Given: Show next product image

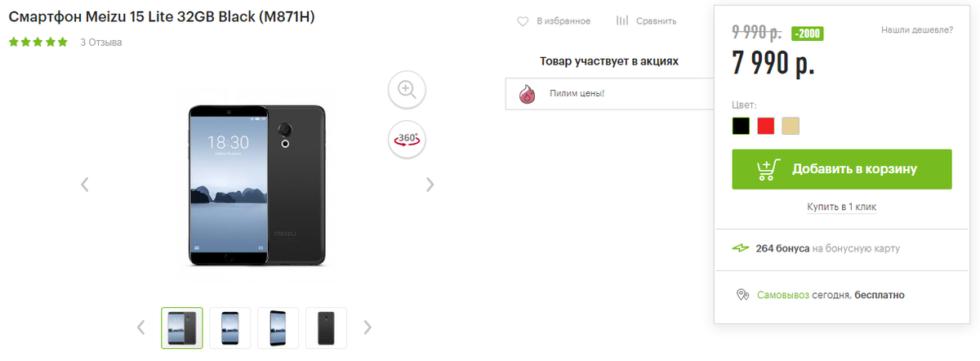Looking at the screenshot, I should pyautogui.click(x=430, y=185).
